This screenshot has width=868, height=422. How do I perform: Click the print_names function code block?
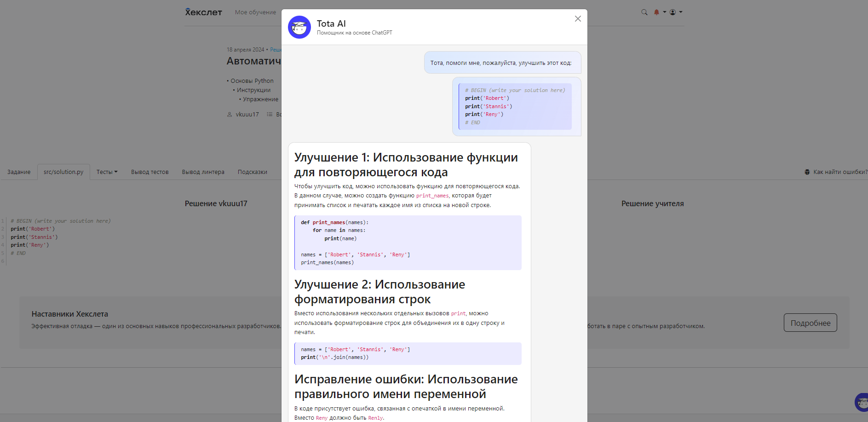click(408, 243)
